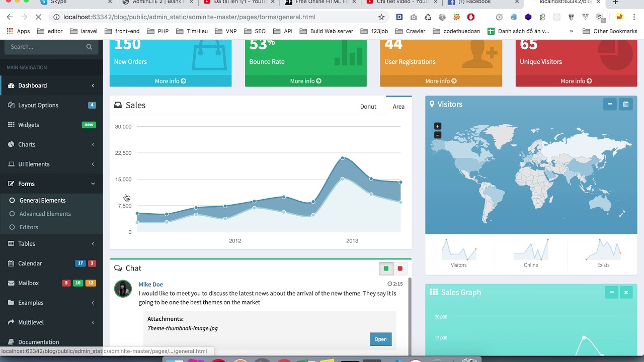Click the Examples folder icon
The height and width of the screenshot is (362, 644).
[11, 303]
